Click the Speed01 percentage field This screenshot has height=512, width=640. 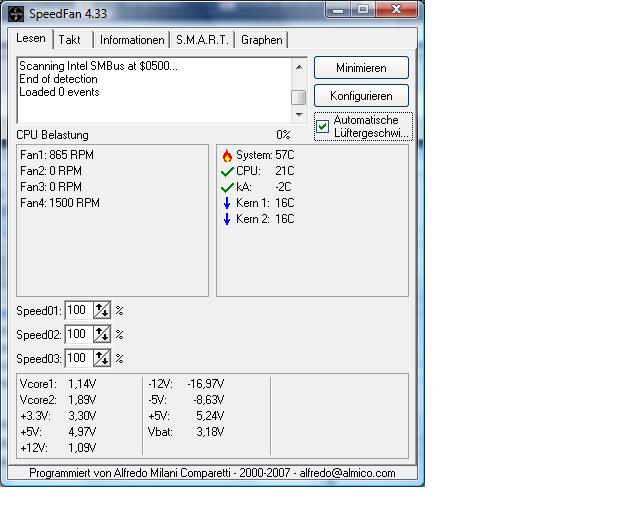[x=79, y=311]
